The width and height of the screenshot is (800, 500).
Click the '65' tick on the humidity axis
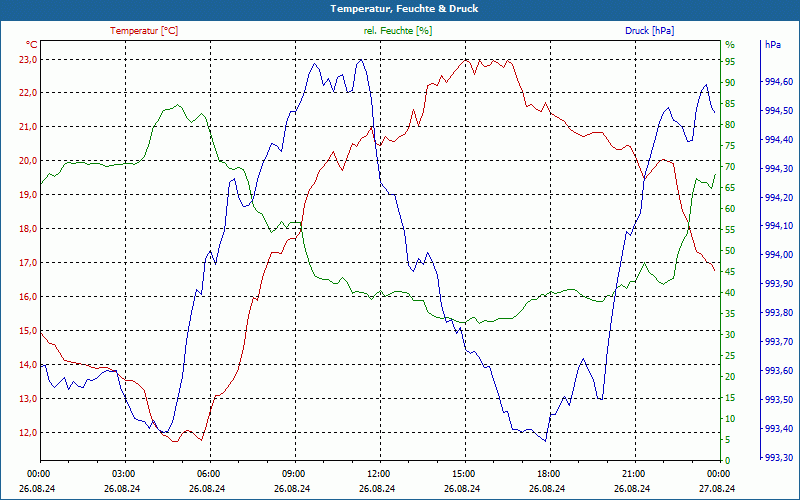pyautogui.click(x=730, y=188)
